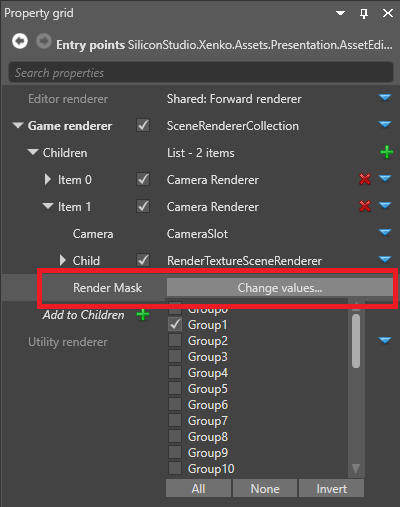The width and height of the screenshot is (400, 507).
Task: Click inside the Search properties field
Action: (x=201, y=72)
